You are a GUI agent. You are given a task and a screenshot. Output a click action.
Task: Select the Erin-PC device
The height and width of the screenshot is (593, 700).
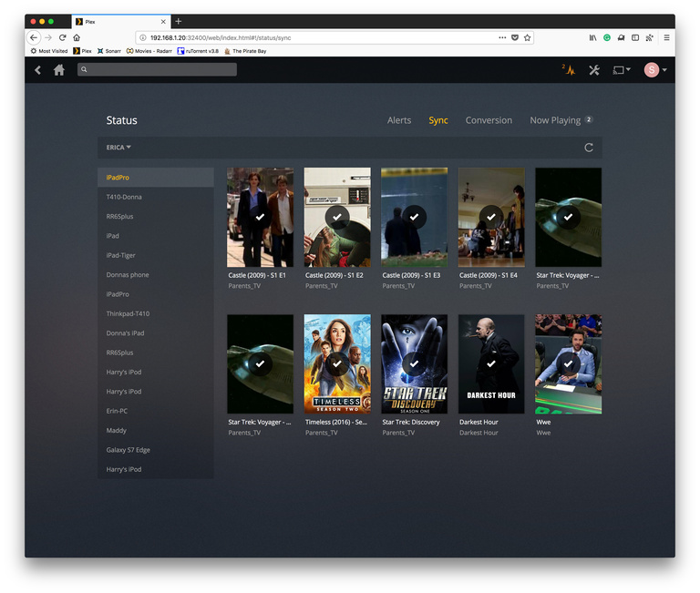(155, 411)
